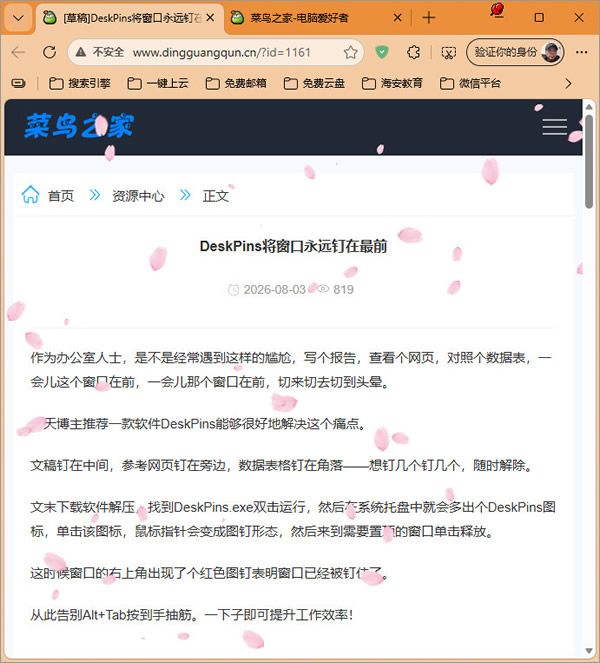Open the 一键上云 bookmark folder
600x663 pixels.
click(158, 83)
